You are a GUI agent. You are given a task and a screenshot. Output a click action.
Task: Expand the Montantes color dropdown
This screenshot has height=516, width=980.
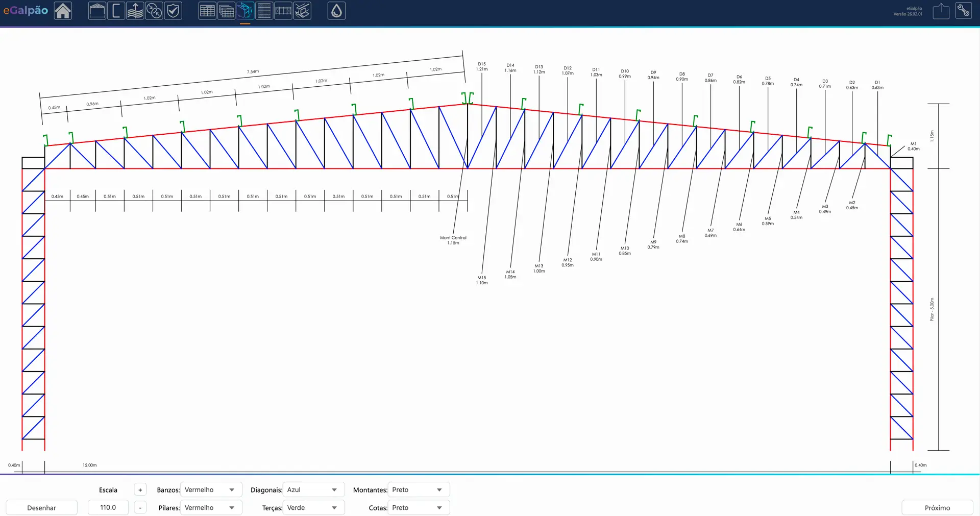419,490
